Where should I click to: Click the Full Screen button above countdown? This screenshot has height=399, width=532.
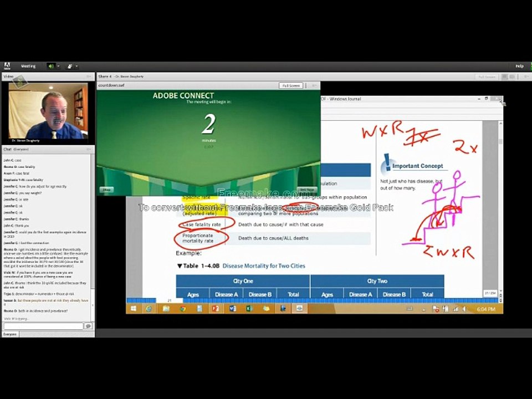[291, 85]
